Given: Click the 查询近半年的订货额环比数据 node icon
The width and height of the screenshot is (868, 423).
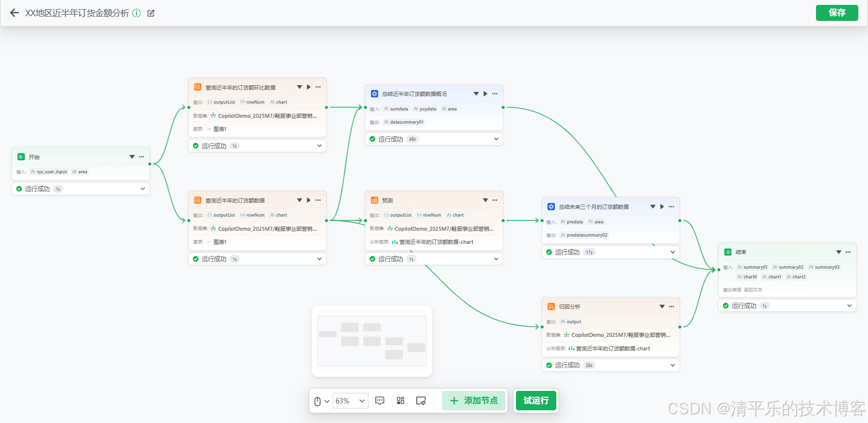Looking at the screenshot, I should 198,87.
